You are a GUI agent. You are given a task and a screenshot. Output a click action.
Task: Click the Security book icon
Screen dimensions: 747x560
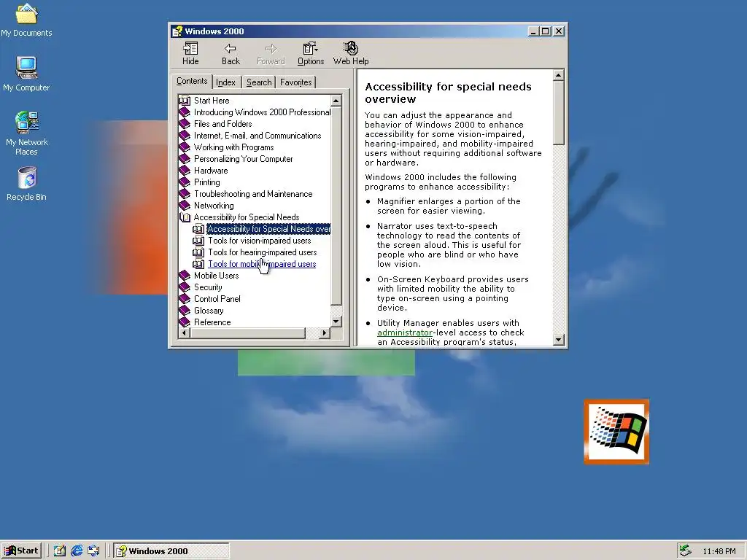click(x=185, y=287)
